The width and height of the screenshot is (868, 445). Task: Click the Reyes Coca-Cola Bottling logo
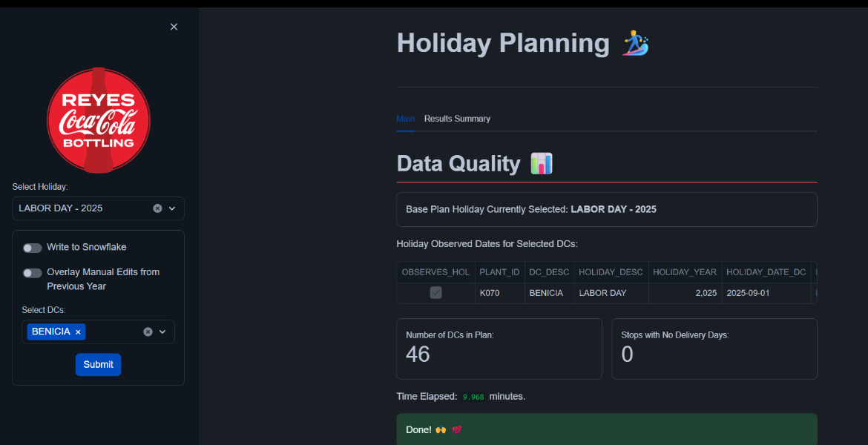pos(99,120)
